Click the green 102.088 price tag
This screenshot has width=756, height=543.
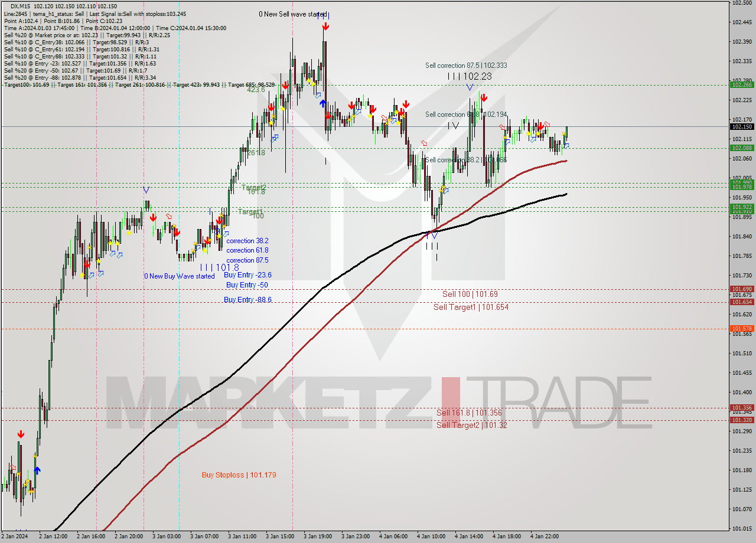pos(742,148)
